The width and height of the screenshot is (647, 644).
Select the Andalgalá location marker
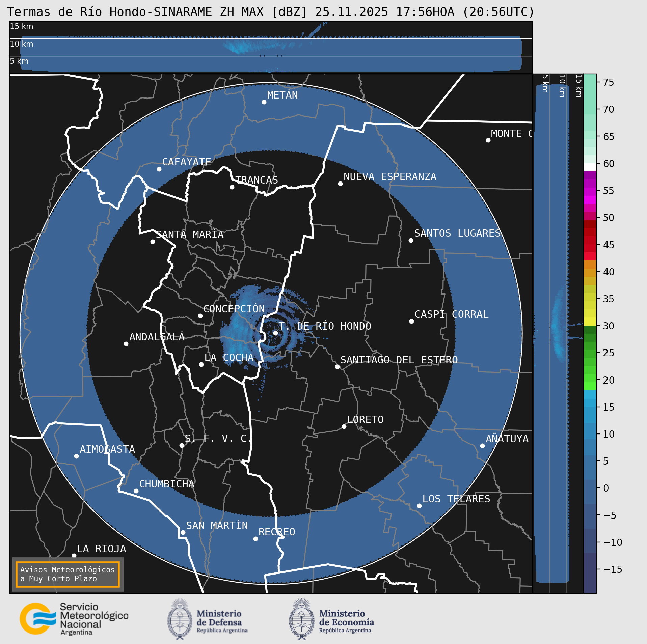point(126,344)
